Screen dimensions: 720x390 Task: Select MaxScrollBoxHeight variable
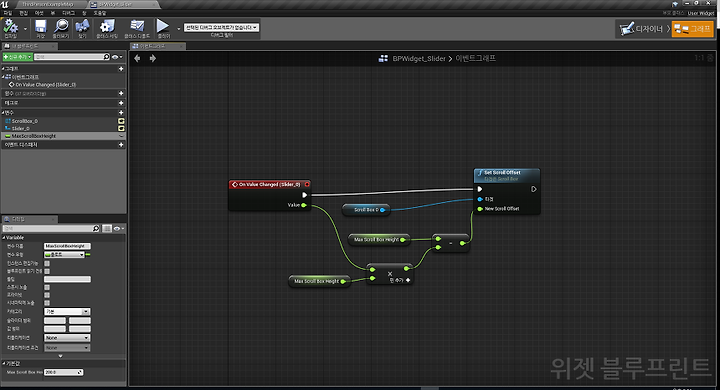click(x=34, y=136)
